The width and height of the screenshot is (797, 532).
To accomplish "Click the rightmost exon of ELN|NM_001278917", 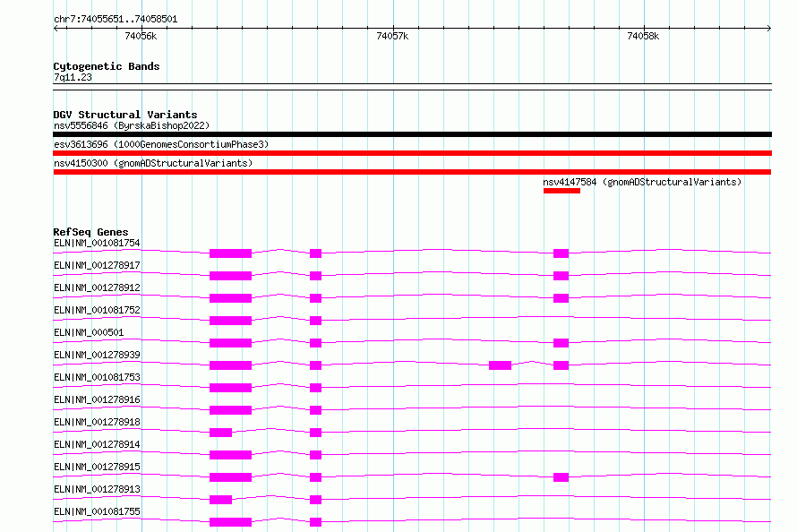I will [561, 276].
